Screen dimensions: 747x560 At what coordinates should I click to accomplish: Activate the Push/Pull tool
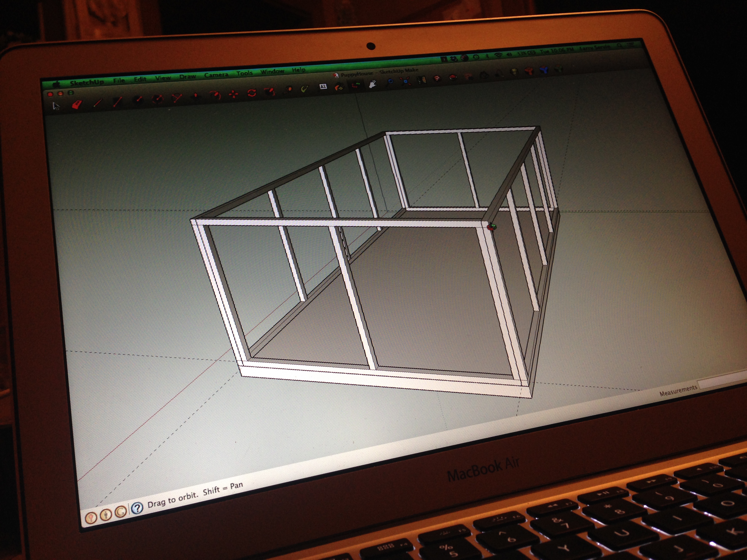click(196, 97)
